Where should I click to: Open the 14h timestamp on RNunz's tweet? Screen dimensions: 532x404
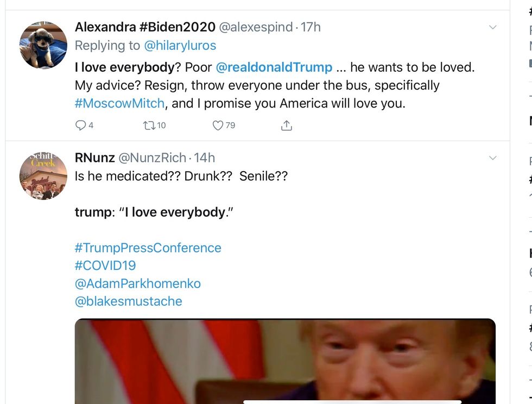tap(205, 158)
